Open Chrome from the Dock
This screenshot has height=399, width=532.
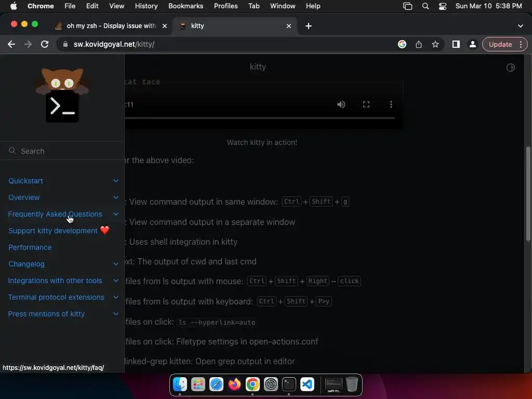pos(253,384)
